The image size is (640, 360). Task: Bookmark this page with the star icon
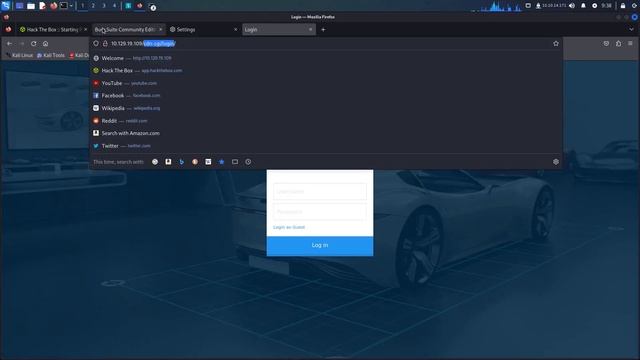coord(556,43)
